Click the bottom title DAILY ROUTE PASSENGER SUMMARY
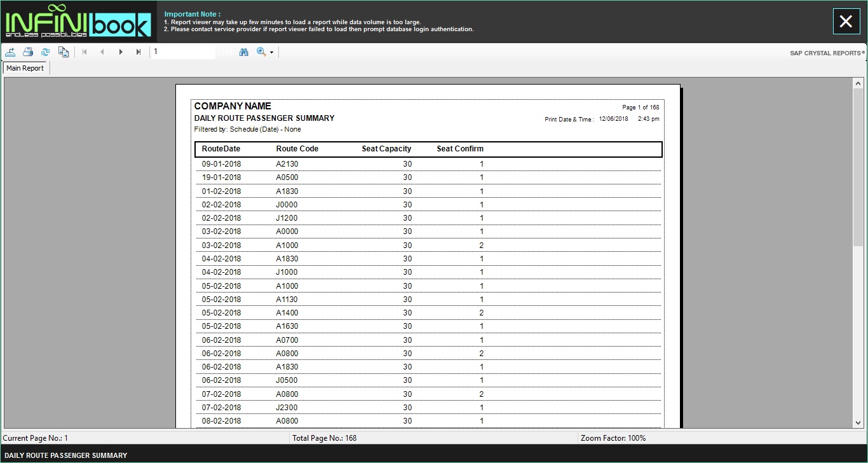 pos(66,455)
